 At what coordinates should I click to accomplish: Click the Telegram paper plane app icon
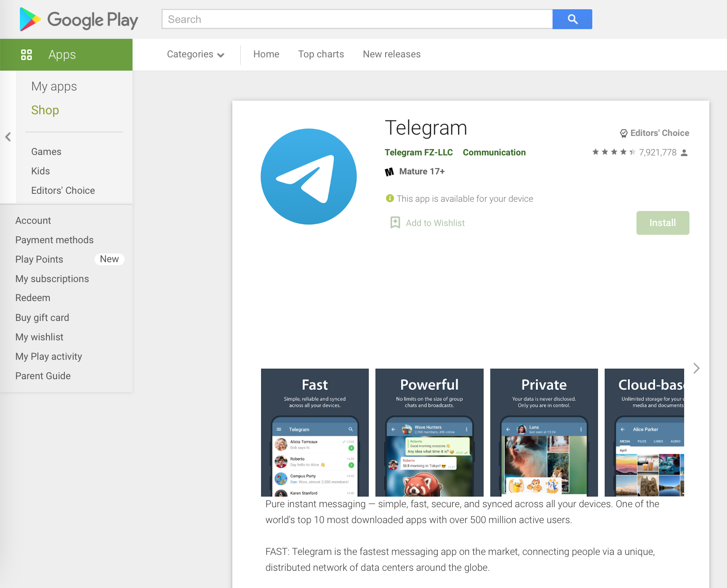(309, 177)
